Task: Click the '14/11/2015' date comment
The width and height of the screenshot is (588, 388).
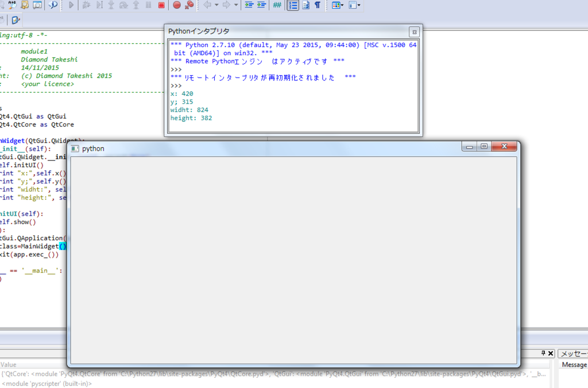Action: point(40,68)
